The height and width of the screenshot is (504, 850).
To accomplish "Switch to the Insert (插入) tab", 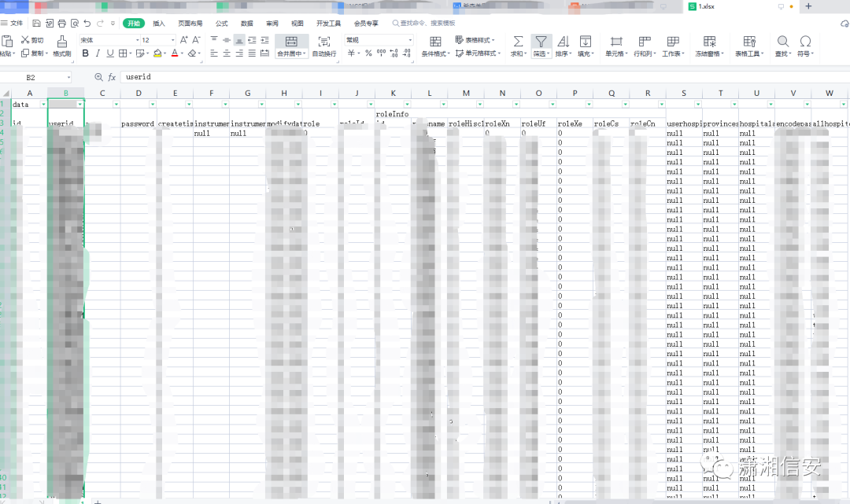I will (159, 24).
